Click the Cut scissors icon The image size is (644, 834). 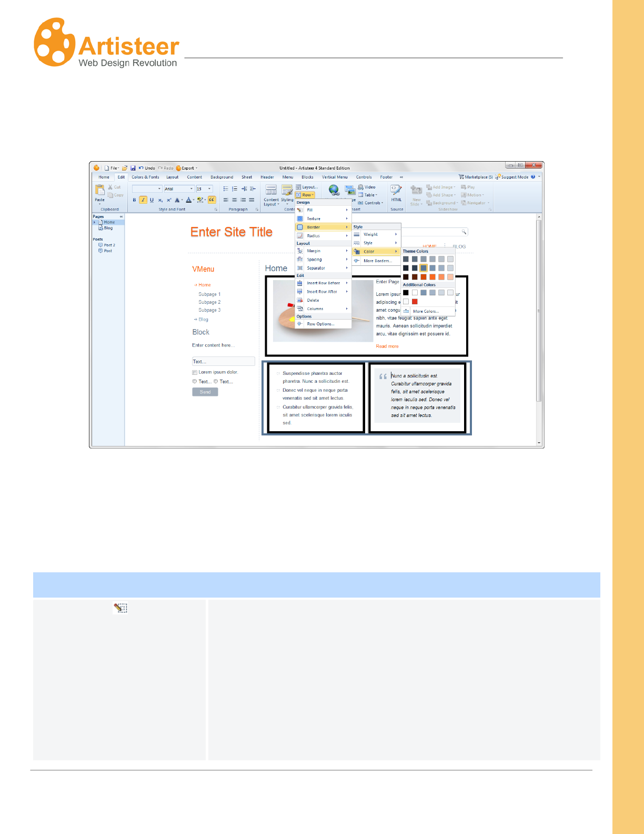110,187
